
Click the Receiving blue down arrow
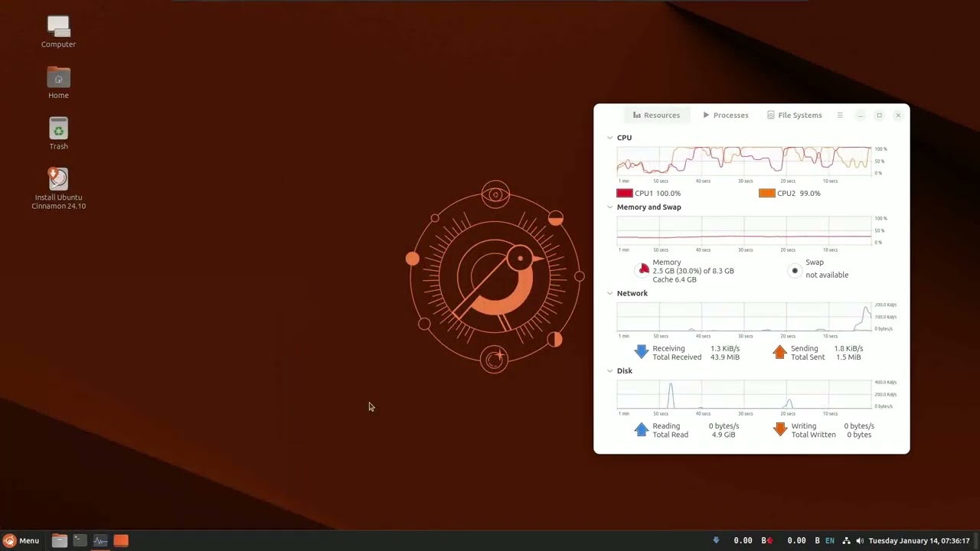(642, 352)
